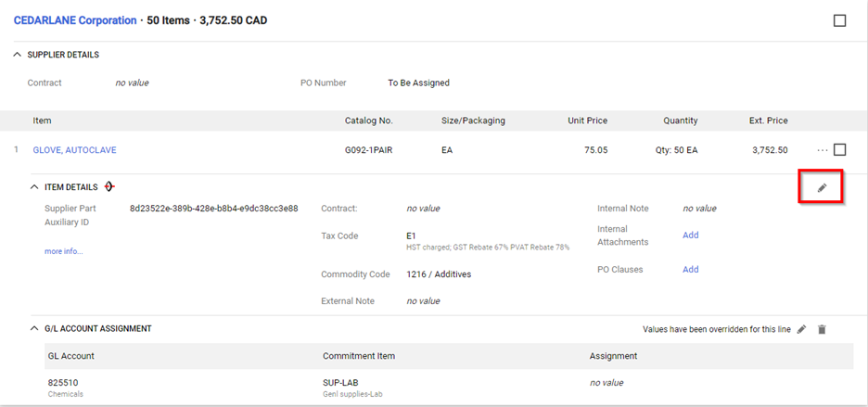Image resolution: width=868 pixels, height=407 pixels.
Task: Add PO Clauses
Action: tap(690, 270)
